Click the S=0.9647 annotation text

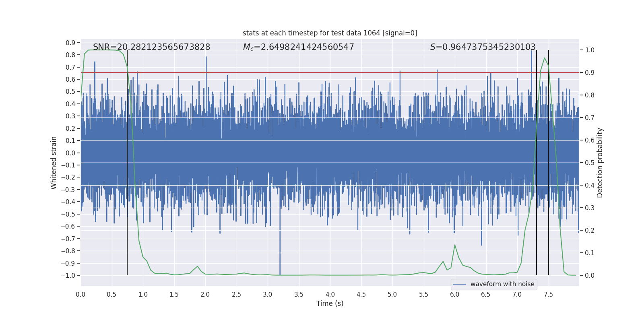point(483,47)
